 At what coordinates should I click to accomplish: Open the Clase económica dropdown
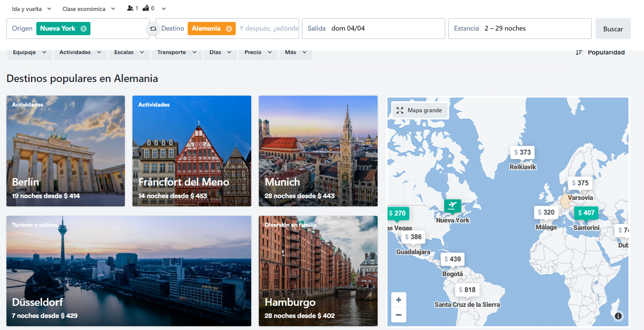(x=89, y=9)
